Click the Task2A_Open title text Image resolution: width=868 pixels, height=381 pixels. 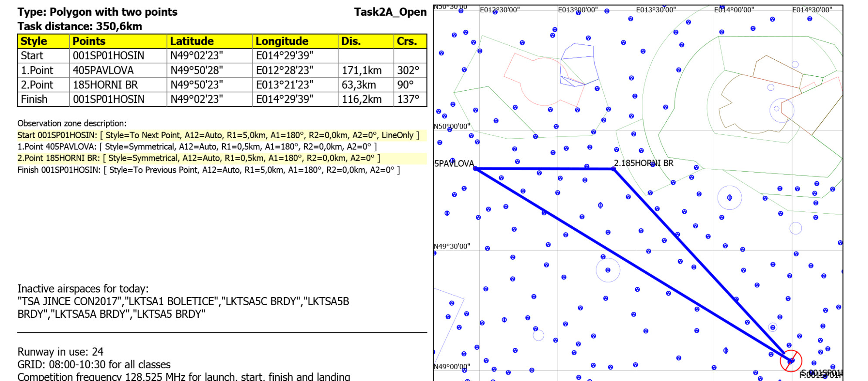click(x=390, y=12)
